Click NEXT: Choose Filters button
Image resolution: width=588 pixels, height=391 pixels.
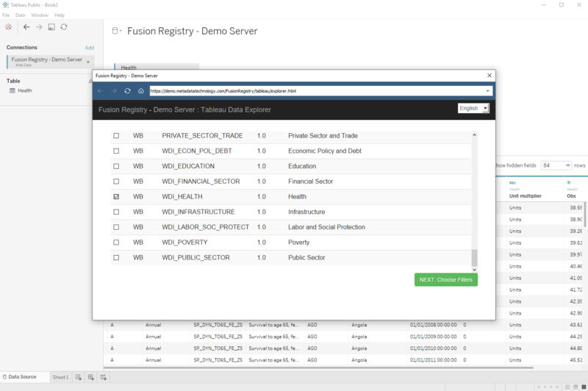pyautogui.click(x=445, y=279)
